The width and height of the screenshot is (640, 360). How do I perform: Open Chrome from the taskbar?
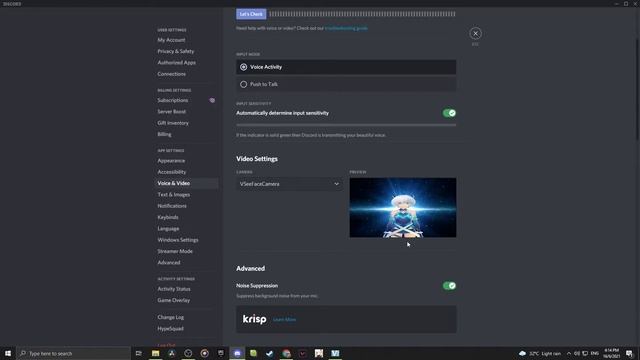286,353
